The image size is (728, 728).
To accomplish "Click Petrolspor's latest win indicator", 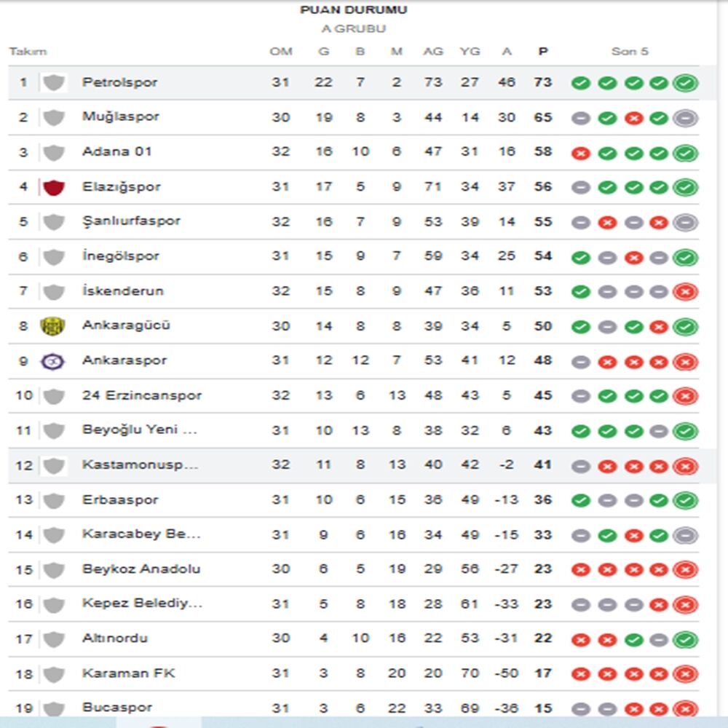I will 685,83.
